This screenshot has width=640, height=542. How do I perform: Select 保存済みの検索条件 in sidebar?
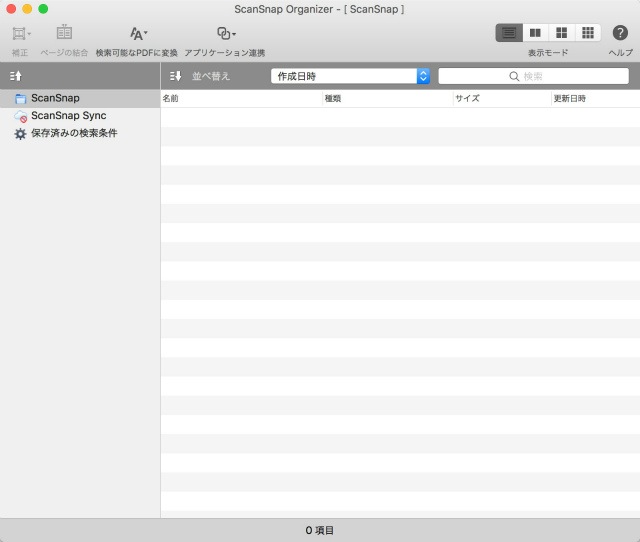pos(80,133)
